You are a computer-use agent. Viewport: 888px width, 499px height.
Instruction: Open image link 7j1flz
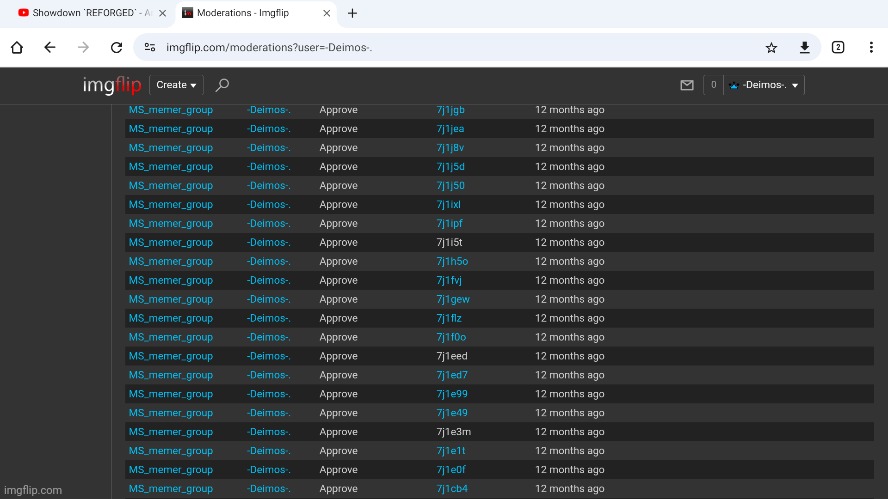[x=449, y=318]
